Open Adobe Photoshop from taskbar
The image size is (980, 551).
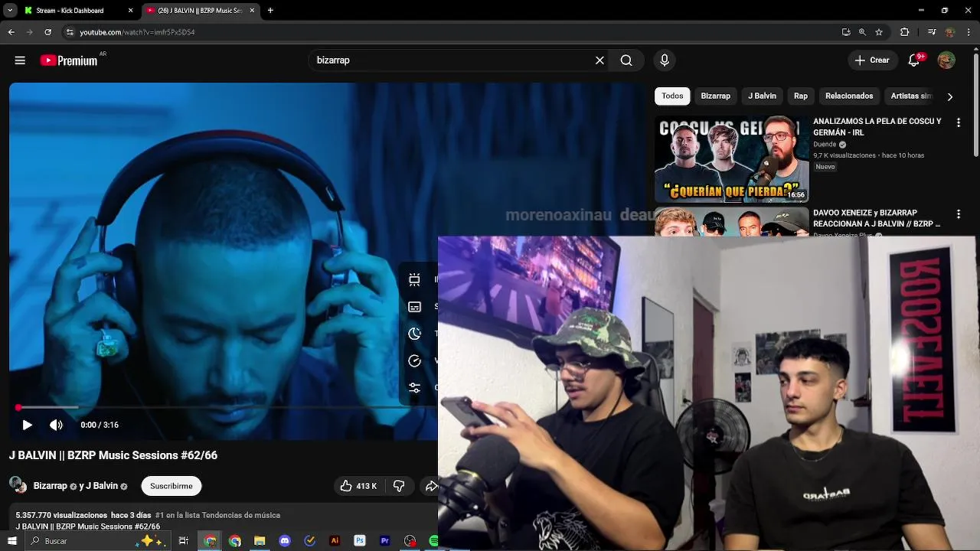[360, 541]
